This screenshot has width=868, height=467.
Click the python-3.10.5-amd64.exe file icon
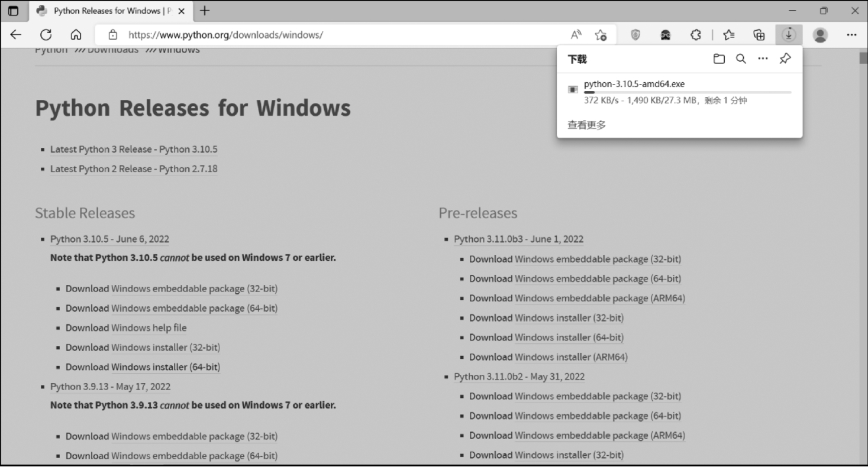(573, 89)
